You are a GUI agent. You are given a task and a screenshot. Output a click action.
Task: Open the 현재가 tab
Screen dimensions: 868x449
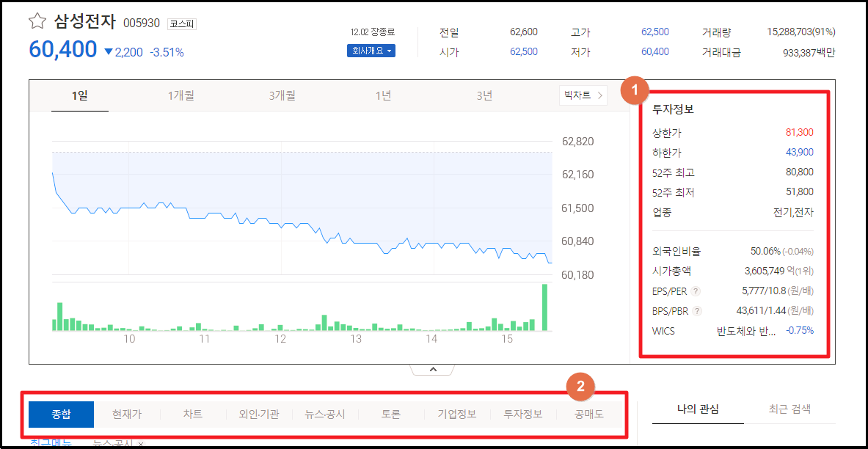tap(127, 415)
